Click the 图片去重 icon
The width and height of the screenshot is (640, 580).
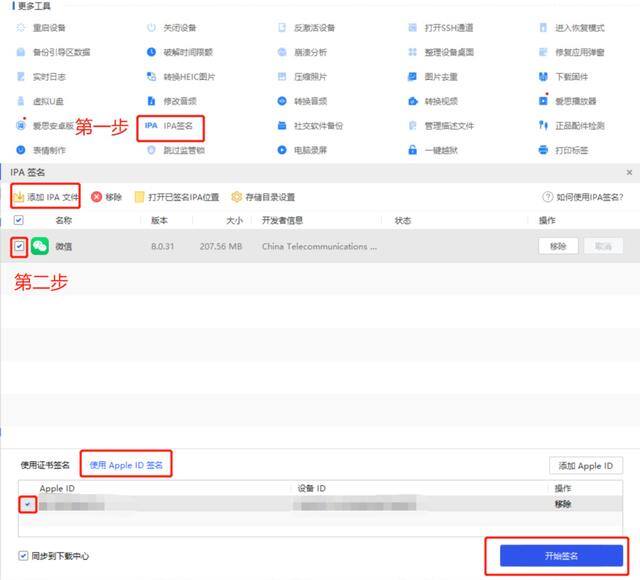click(x=413, y=77)
